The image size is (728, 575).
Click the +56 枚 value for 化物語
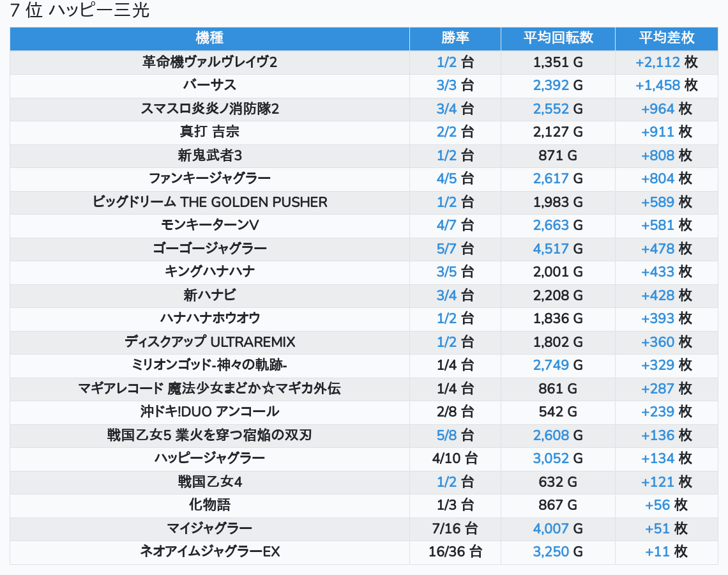tap(666, 505)
